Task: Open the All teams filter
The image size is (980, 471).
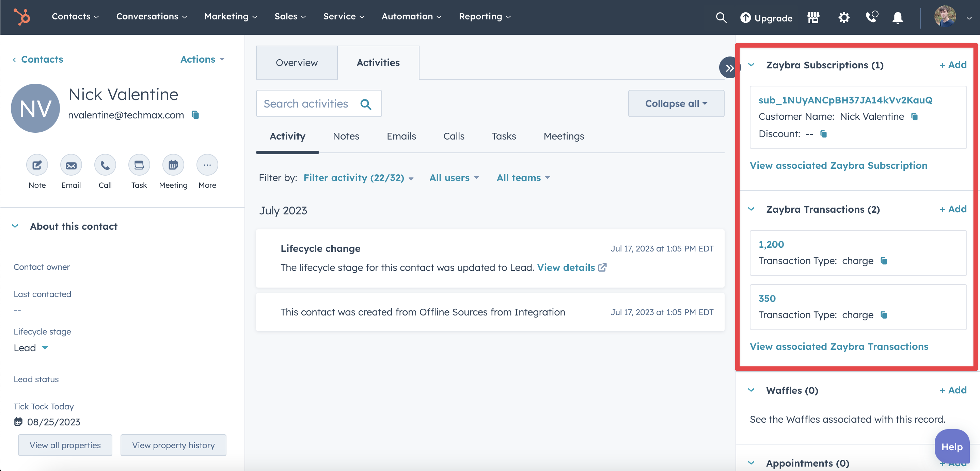Action: [x=523, y=178]
